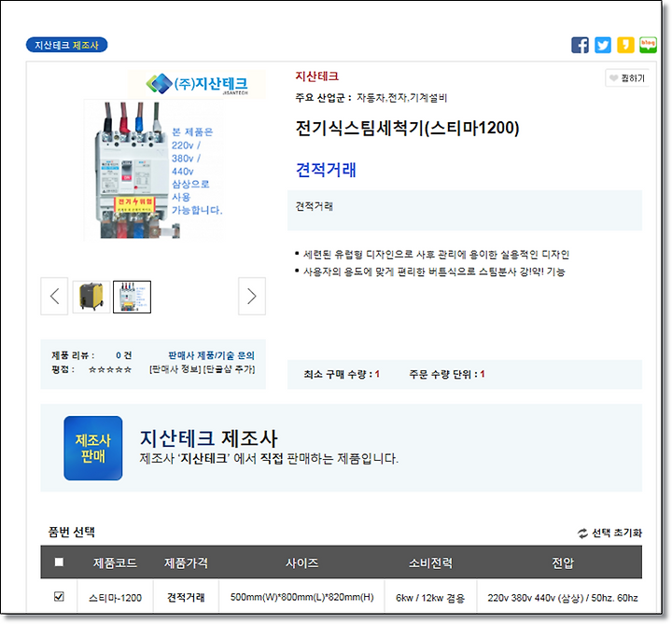The height and width of the screenshot is (624, 672).
Task: Click the 500mm(W)*800mm(L)*820mm(H) size cell
Action: point(302,597)
